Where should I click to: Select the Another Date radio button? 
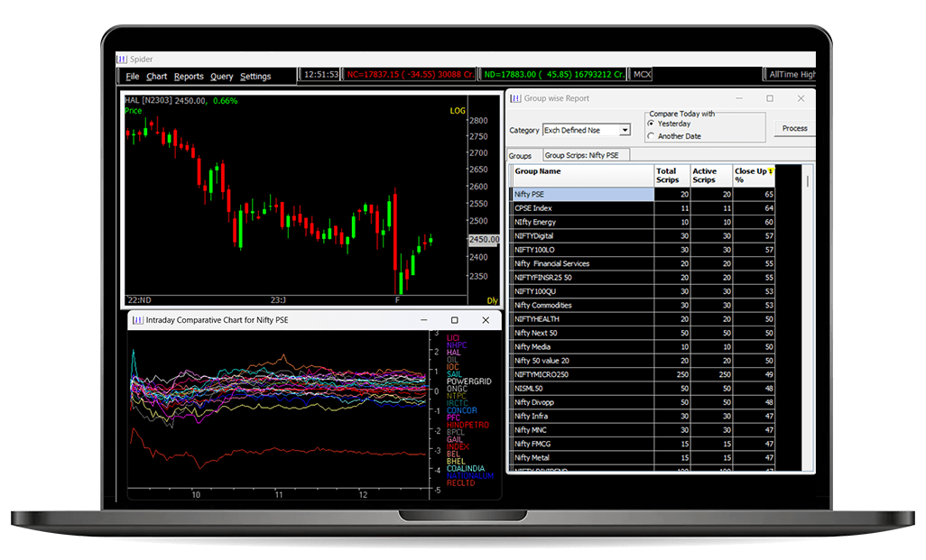tap(652, 134)
